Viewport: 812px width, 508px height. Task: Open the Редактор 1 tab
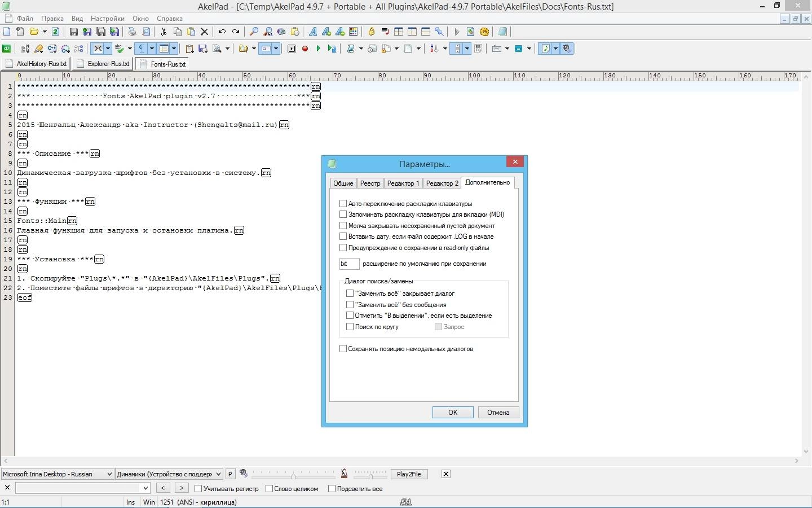(403, 183)
